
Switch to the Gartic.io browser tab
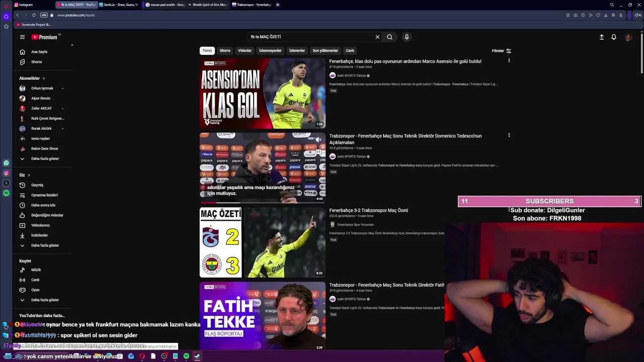tap(119, 5)
